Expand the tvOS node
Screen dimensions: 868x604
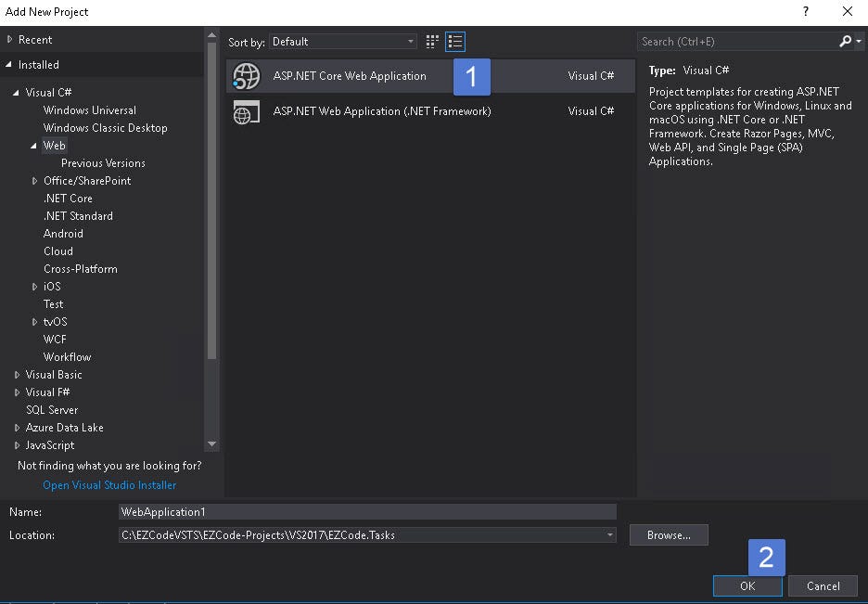click(34, 322)
